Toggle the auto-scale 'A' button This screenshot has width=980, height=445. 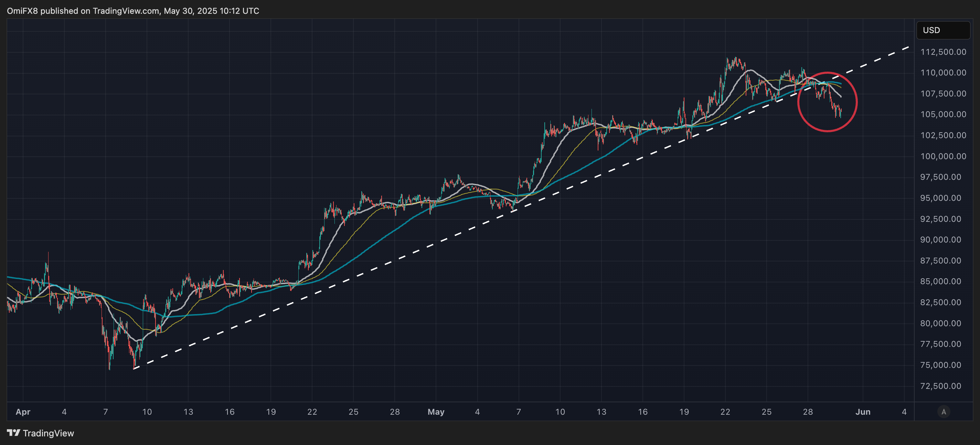(x=944, y=412)
